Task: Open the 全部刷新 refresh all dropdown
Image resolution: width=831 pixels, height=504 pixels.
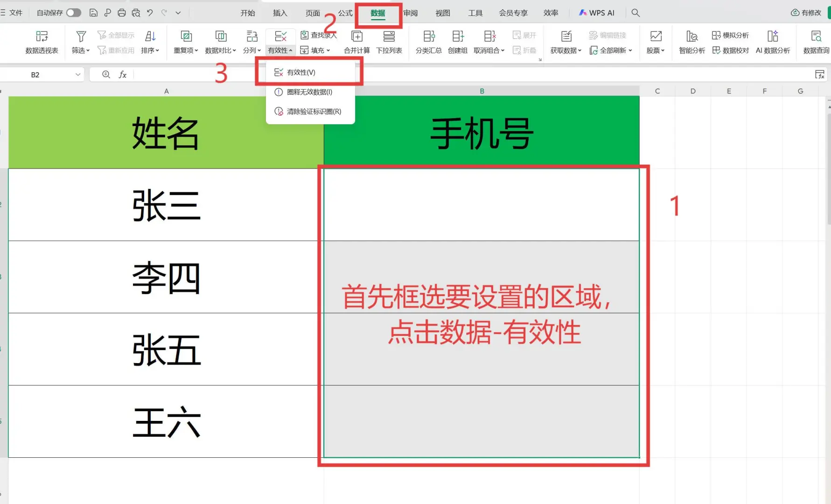Action: tap(611, 50)
